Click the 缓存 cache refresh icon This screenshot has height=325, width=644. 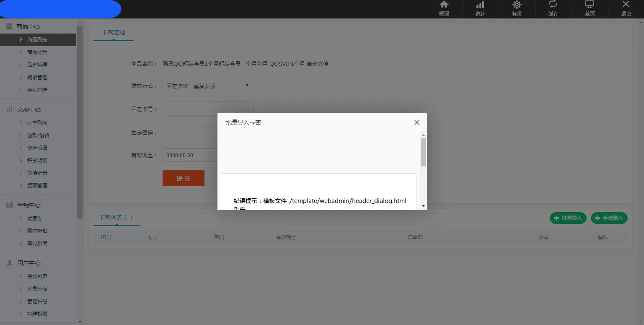click(553, 8)
